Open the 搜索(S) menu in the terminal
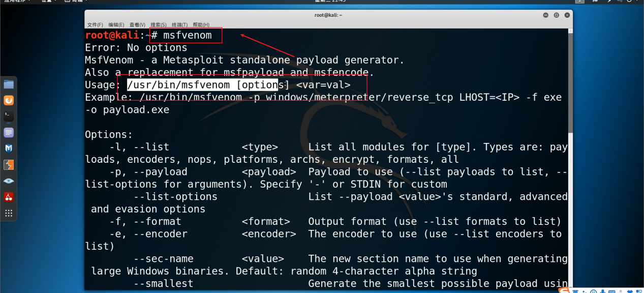Image resolution: width=644 pixels, height=293 pixels. click(x=159, y=25)
